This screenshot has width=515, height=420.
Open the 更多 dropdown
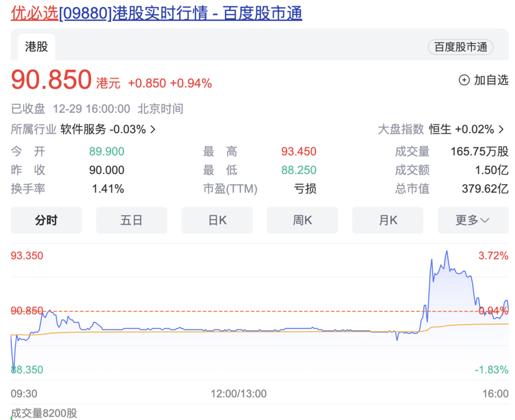click(473, 220)
